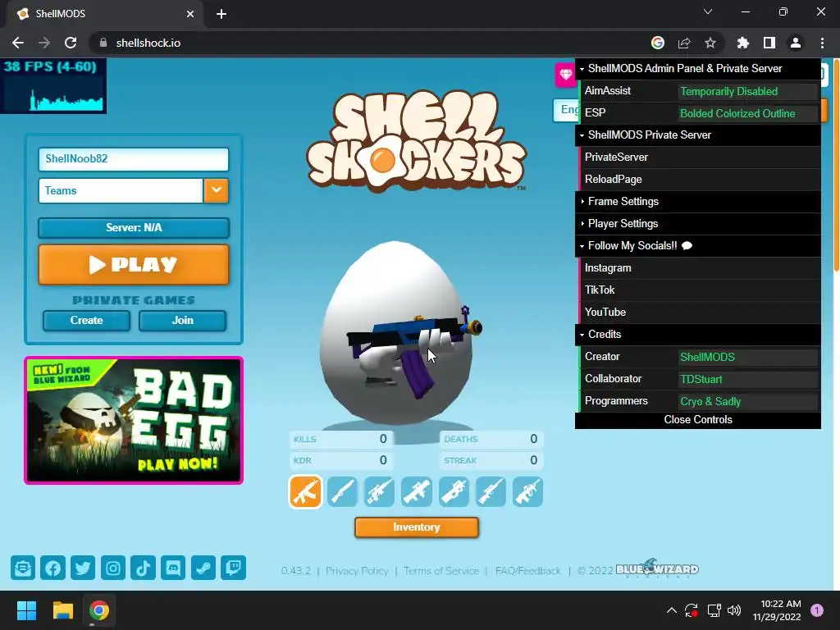Open the Privacy Policy link
This screenshot has height=630, width=840.
(x=357, y=571)
